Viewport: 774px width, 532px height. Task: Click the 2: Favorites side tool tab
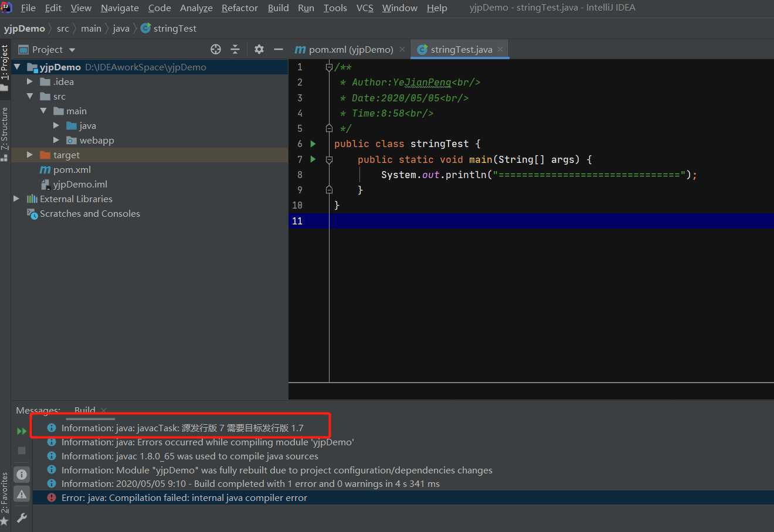5,498
